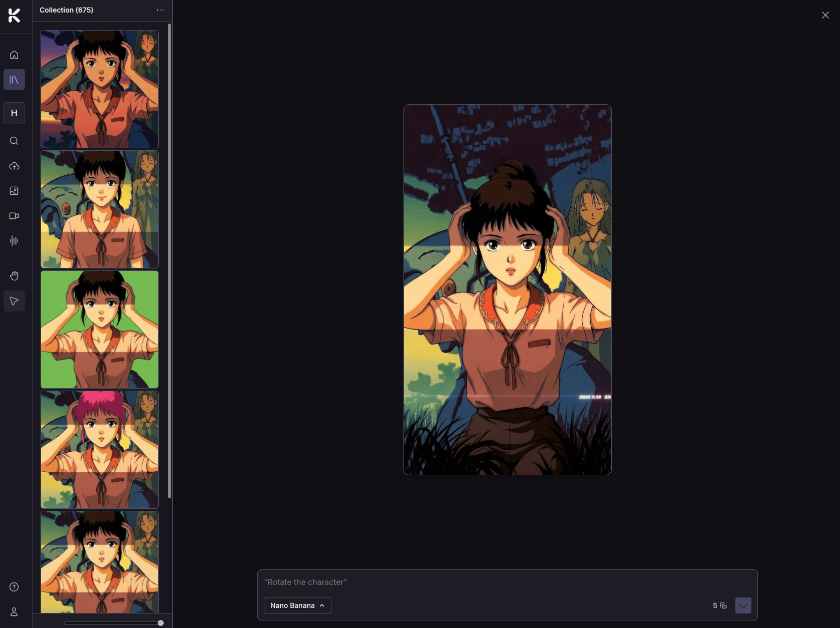Open the user account profile

pyautogui.click(x=14, y=612)
